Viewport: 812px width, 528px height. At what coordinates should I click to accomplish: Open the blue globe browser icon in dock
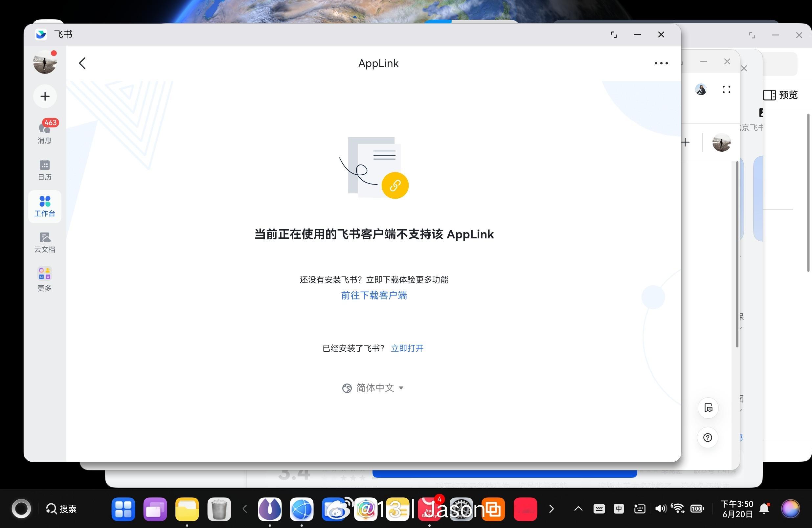point(302,509)
